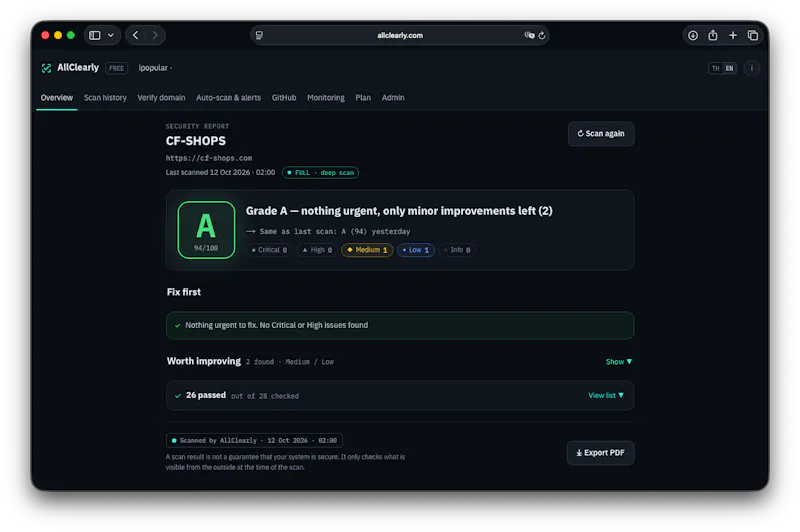Open the Plan tab
800x532 pixels.
tap(363, 97)
